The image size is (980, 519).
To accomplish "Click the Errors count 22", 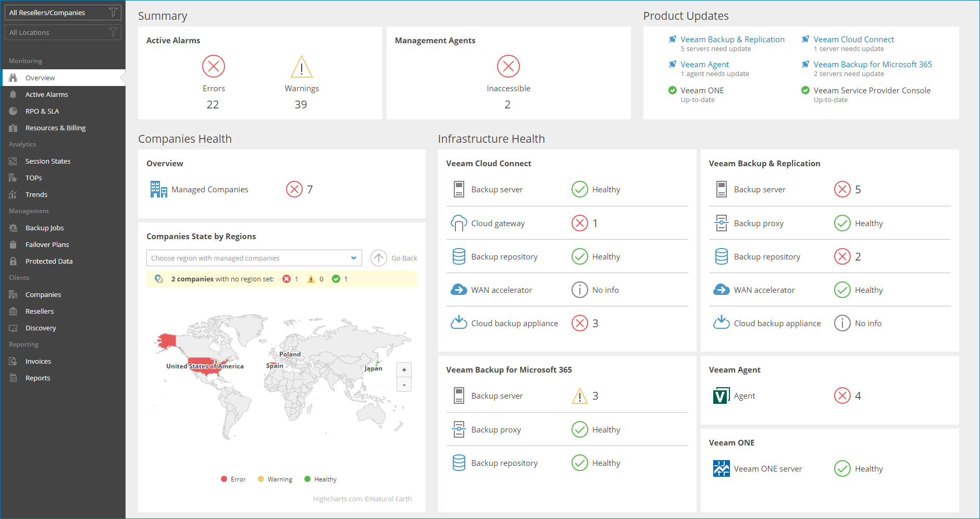I will tap(213, 105).
